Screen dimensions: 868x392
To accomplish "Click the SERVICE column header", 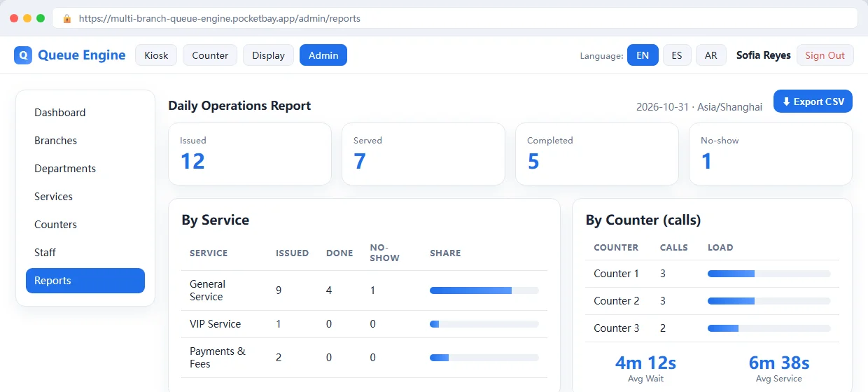I will point(209,253).
